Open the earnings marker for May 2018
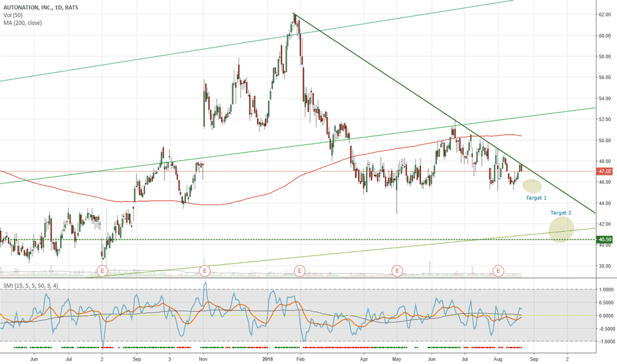The height and width of the screenshot is (364, 617). 397,271
